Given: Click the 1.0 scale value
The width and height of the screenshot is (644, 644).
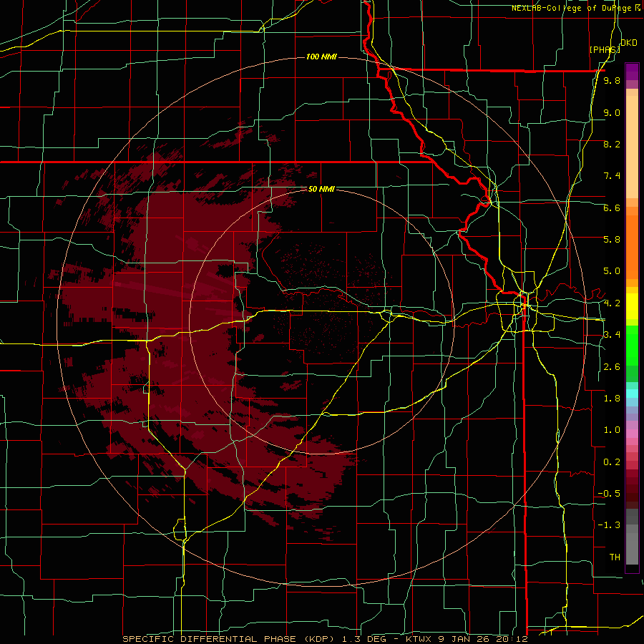Looking at the screenshot, I should pos(612,430).
